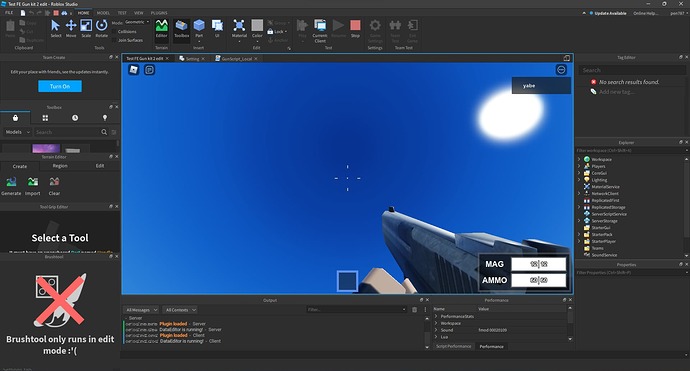Open the Toolbox Inventory grid tab
This screenshot has height=371, width=690.
(x=45, y=118)
